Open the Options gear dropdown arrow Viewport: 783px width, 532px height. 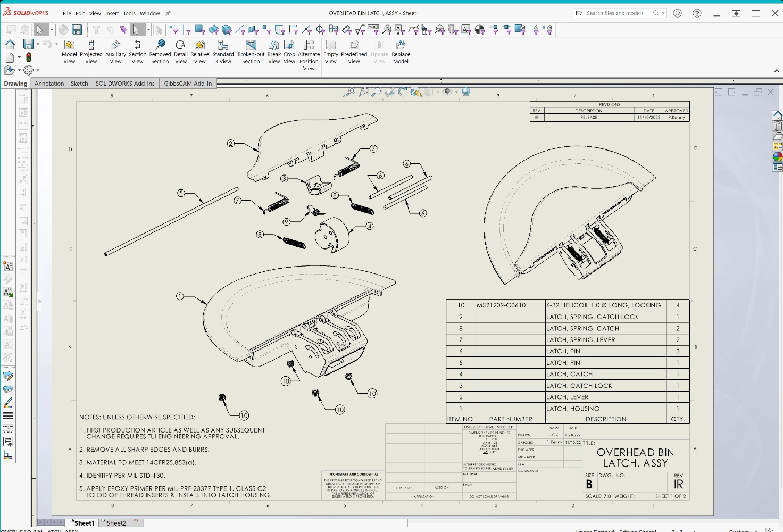[x=38, y=70]
